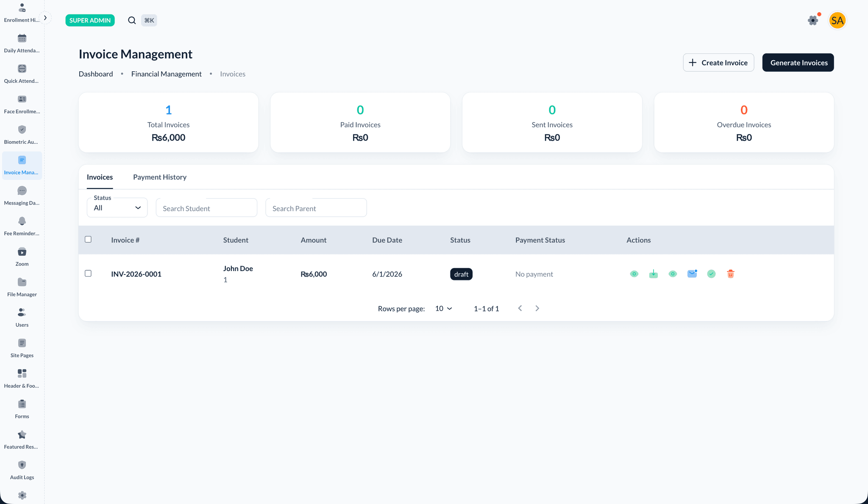Tick the select-all checkbox in table header
This screenshot has width=868, height=504.
click(88, 239)
